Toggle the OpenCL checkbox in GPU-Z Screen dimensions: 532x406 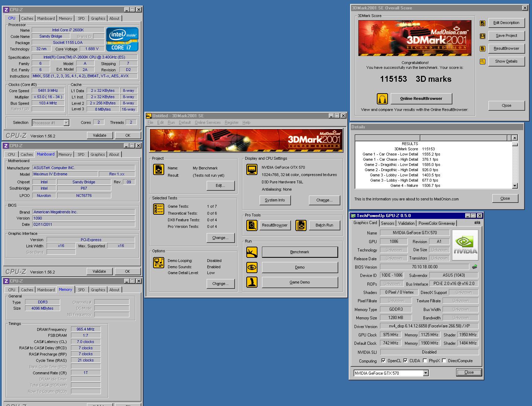(x=383, y=361)
